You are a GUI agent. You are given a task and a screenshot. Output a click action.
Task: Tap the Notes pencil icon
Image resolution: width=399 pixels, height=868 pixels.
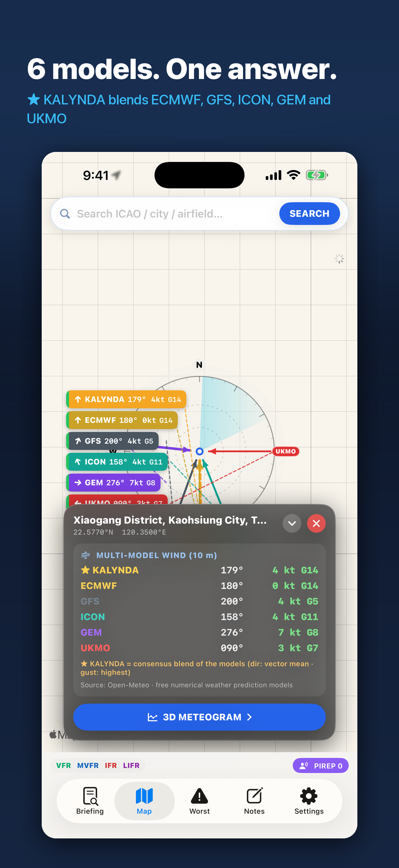[254, 796]
